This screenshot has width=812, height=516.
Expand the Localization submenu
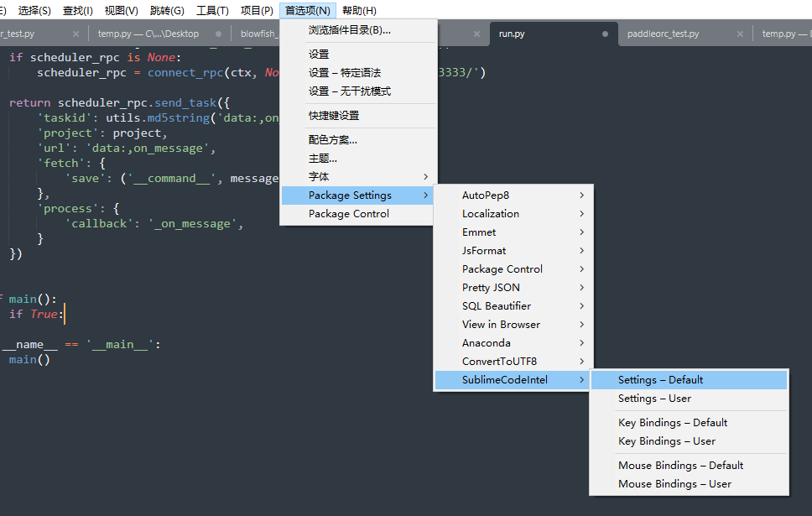[x=513, y=214]
